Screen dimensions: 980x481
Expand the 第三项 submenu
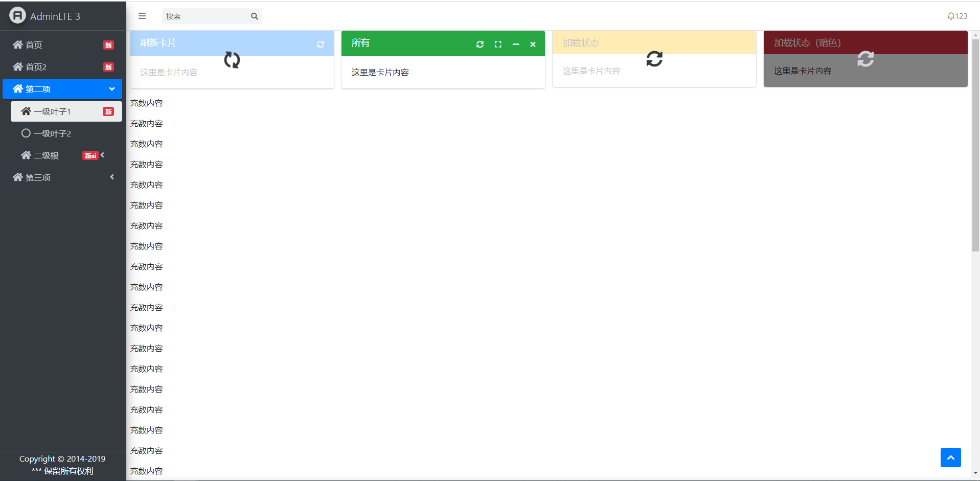click(x=112, y=177)
